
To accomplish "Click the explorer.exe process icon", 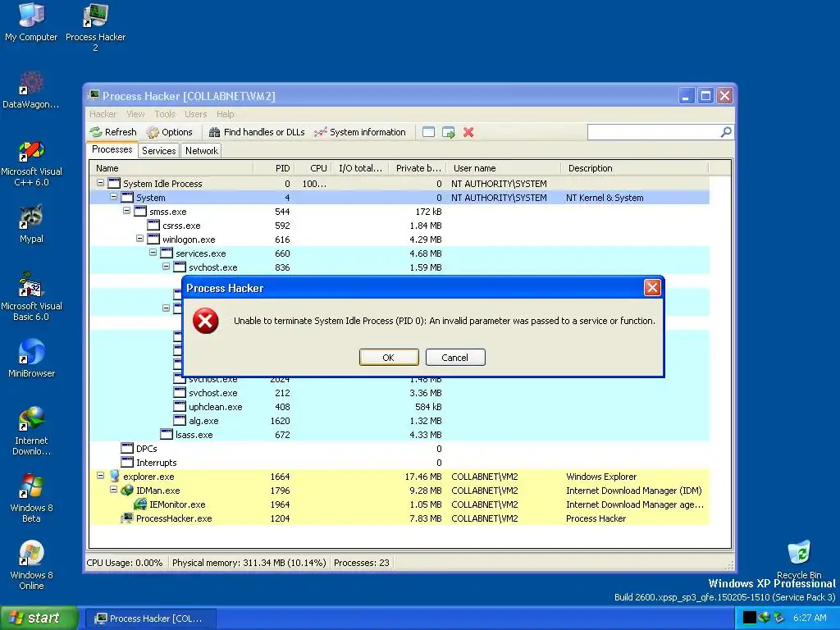I will click(114, 477).
